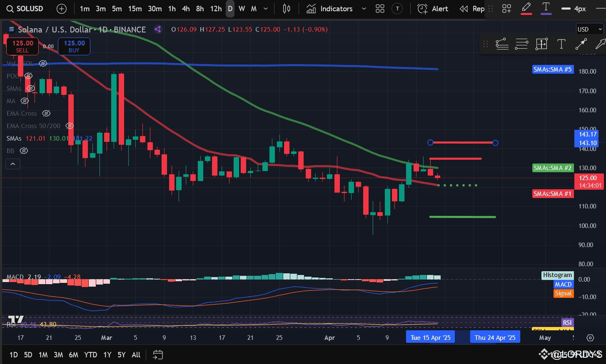Select the horizontal ray drawing tool
Viewport: 606px width, 364px height.
click(x=502, y=44)
